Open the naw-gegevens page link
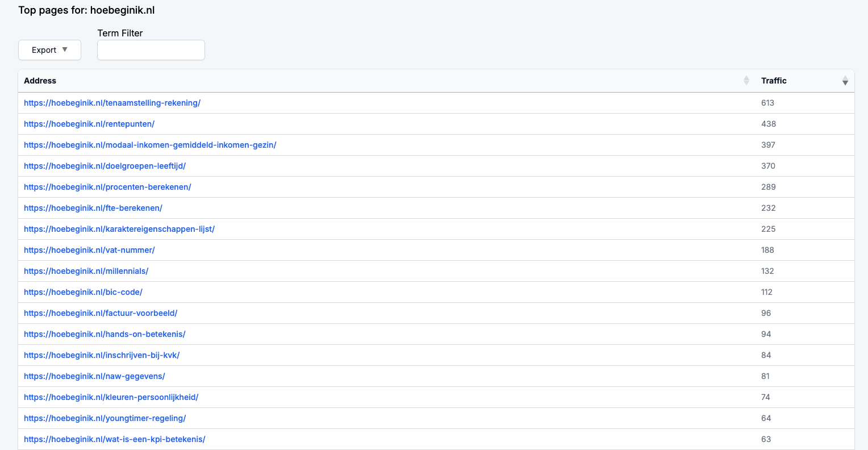 (94, 376)
